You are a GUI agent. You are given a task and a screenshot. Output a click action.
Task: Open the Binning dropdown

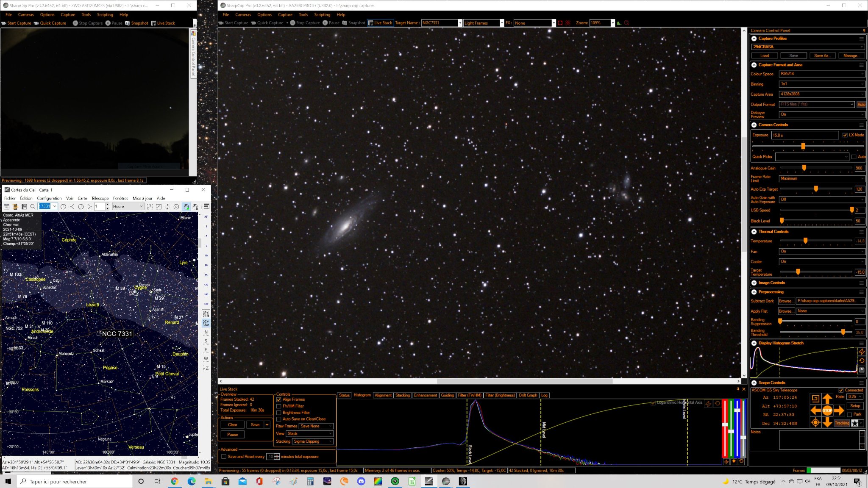(x=822, y=84)
